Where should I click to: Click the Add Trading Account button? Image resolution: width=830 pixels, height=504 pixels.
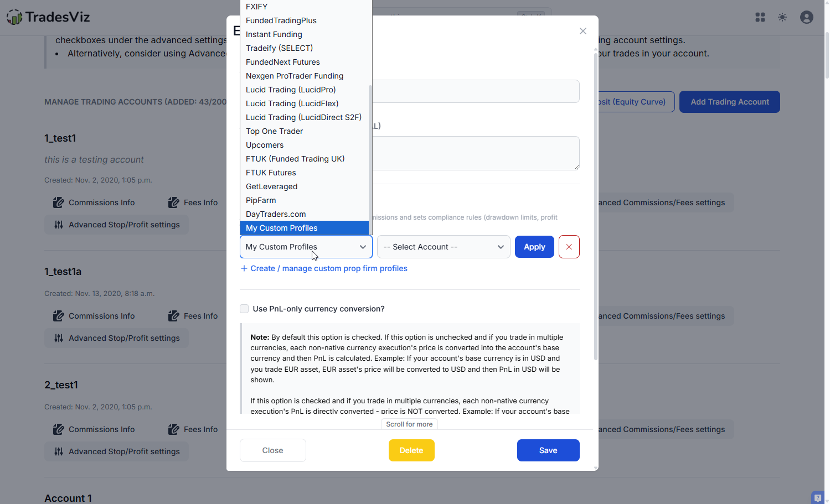730,102
